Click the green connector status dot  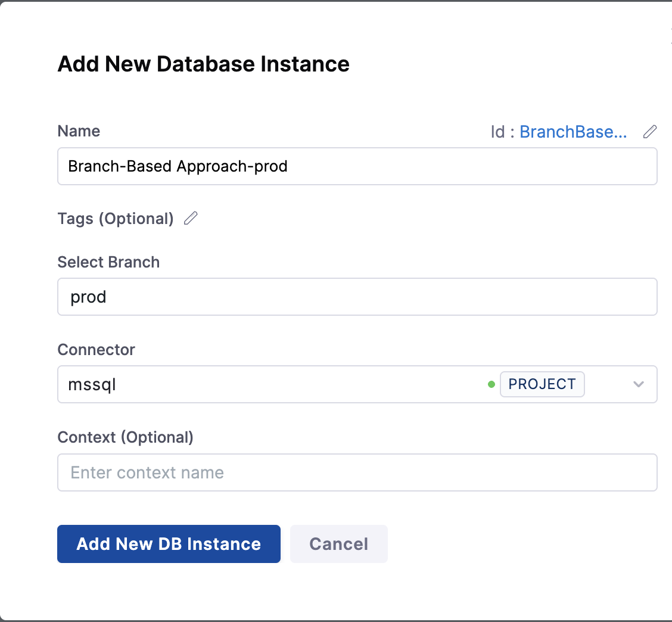click(491, 384)
